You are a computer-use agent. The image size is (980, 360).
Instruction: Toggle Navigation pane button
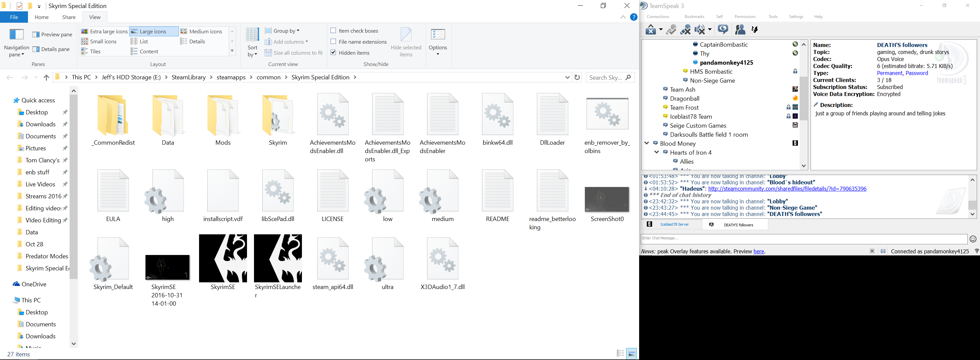point(16,42)
